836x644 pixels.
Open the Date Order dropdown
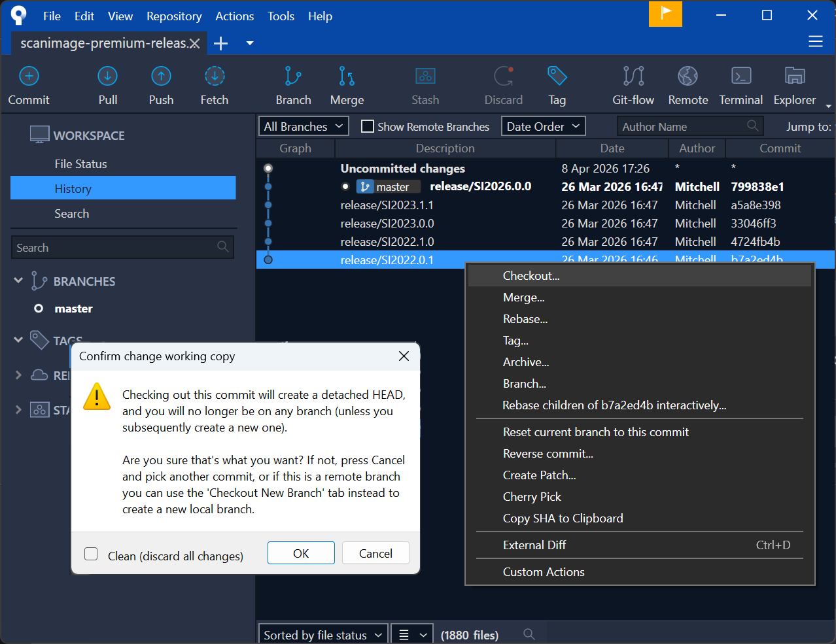pyautogui.click(x=543, y=126)
